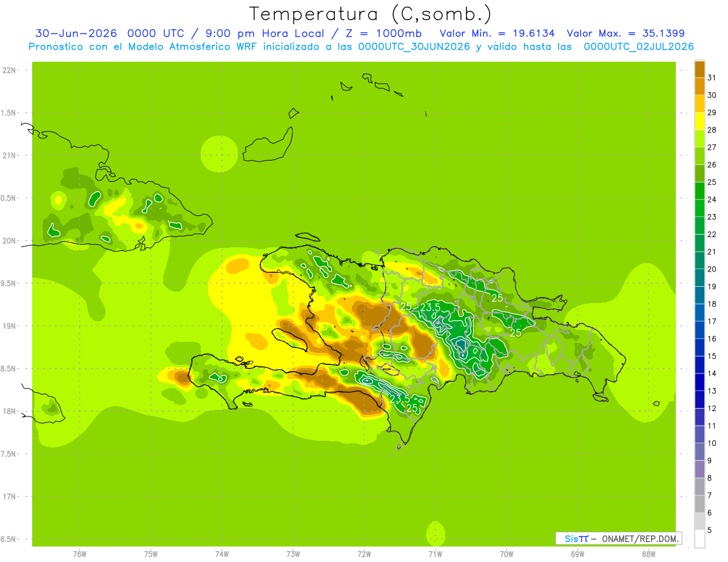Image resolution: width=728 pixels, height=562 pixels.
Task: Click the "20N" latitude axis label
Action: [x=10, y=241]
